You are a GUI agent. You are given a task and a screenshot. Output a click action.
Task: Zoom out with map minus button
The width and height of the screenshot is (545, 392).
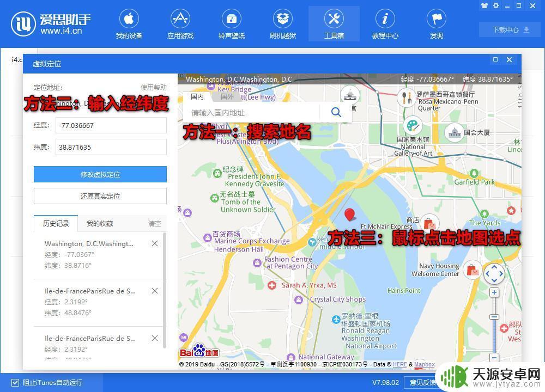click(494, 357)
